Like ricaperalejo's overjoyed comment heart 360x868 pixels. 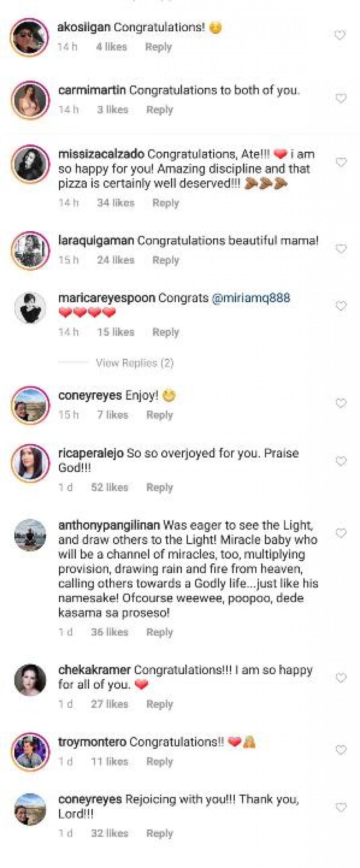point(341,461)
